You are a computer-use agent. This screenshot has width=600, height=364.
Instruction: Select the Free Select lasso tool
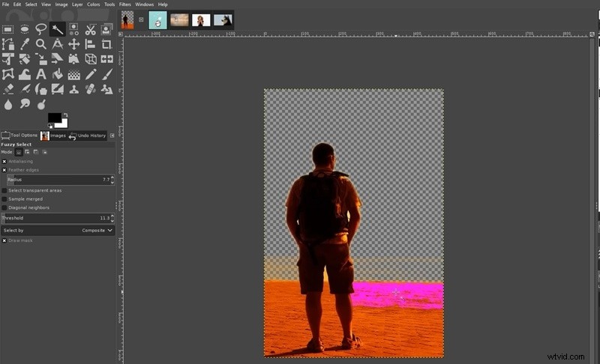(x=41, y=29)
